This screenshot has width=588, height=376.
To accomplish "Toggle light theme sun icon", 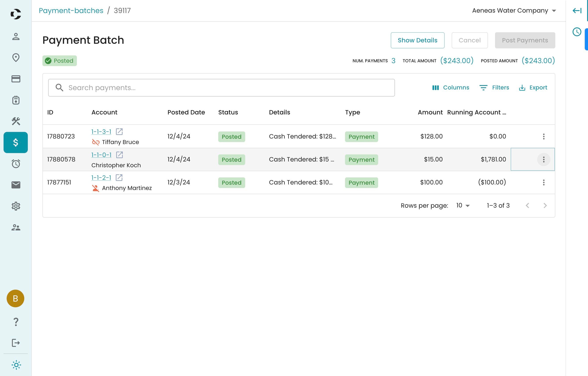I will [16, 365].
